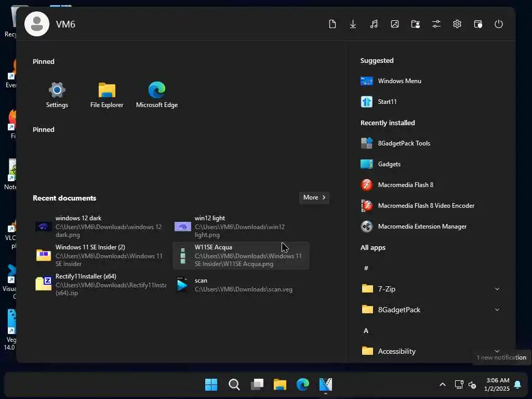Image resolution: width=532 pixels, height=399 pixels.
Task: Open scan.veg recent document
Action: (x=241, y=285)
